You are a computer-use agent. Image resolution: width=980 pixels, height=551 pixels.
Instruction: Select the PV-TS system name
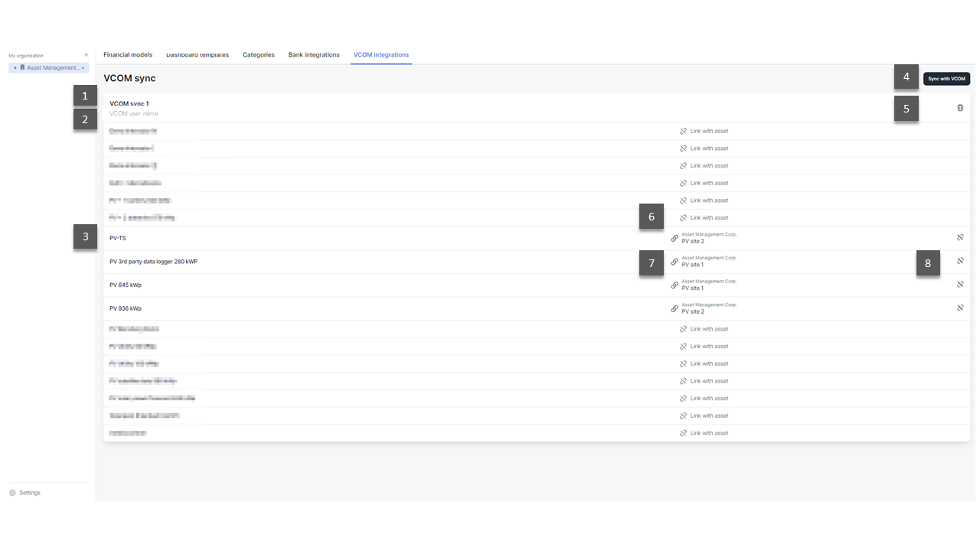coord(118,238)
